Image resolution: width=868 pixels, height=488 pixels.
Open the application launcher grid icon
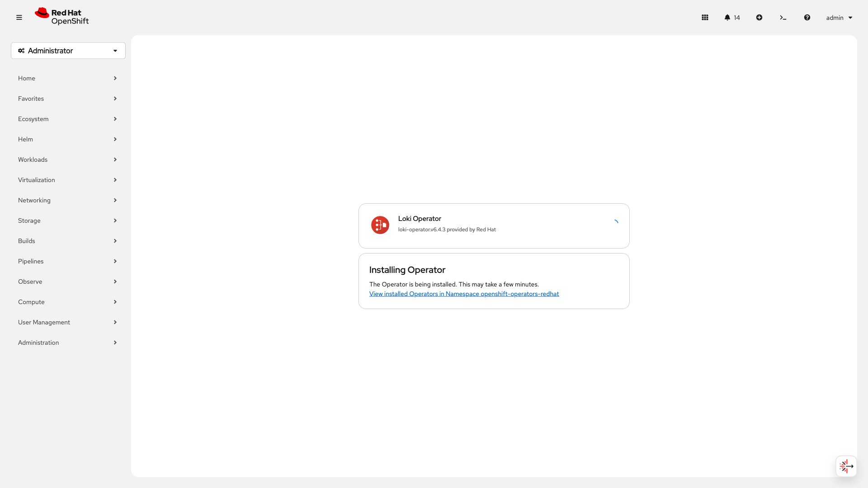coord(705,18)
